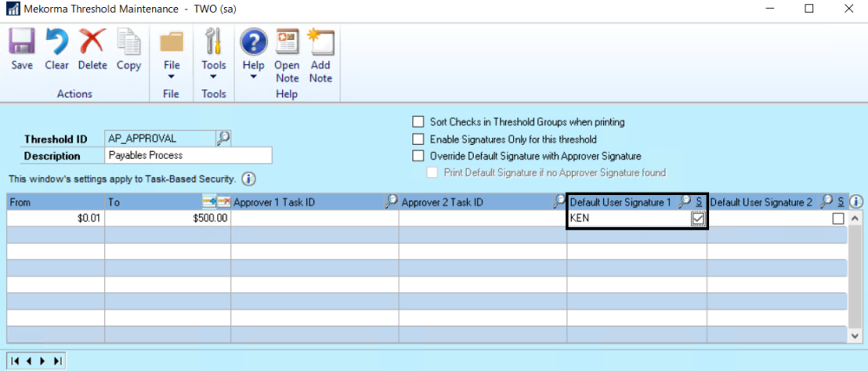Click the grid scrollbar up arrow
The width and height of the screenshot is (868, 372).
(855, 219)
